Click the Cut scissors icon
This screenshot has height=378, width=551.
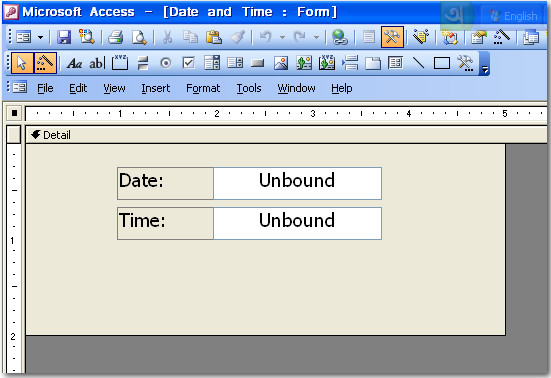pyautogui.click(x=167, y=37)
